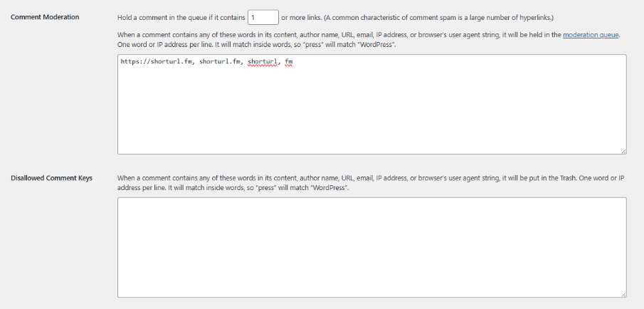Click the "Disallowed Comment Keys" section label
Screen dimensions: 644x309
[51, 178]
